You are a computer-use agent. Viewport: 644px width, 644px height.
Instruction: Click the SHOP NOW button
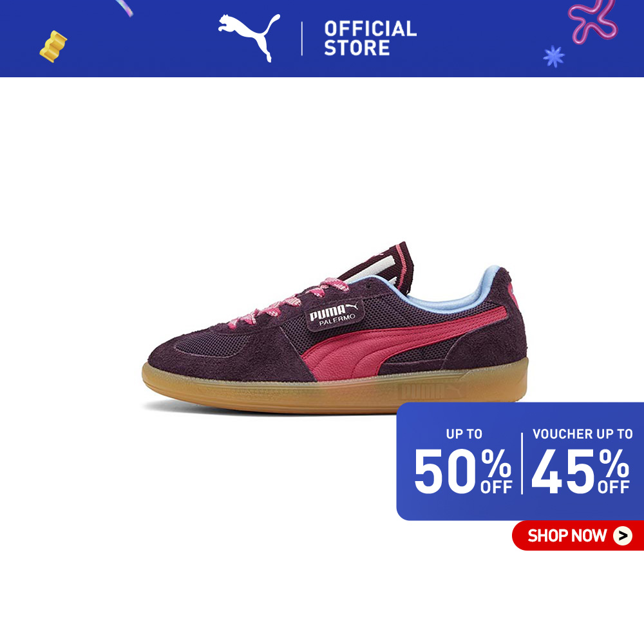click(x=578, y=535)
